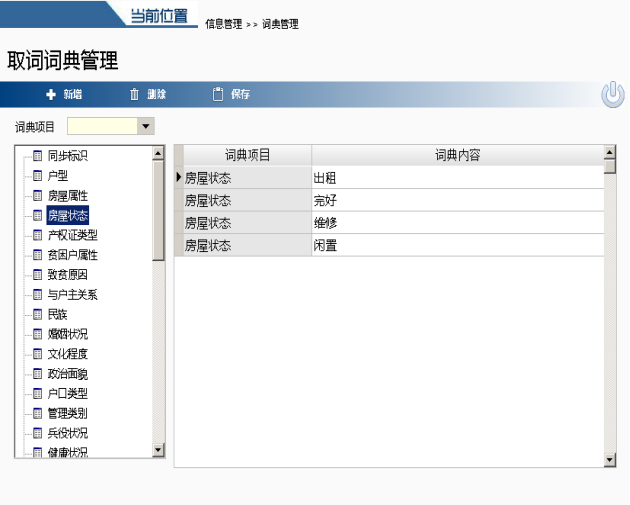Click the icon beside 户型

click(37, 176)
